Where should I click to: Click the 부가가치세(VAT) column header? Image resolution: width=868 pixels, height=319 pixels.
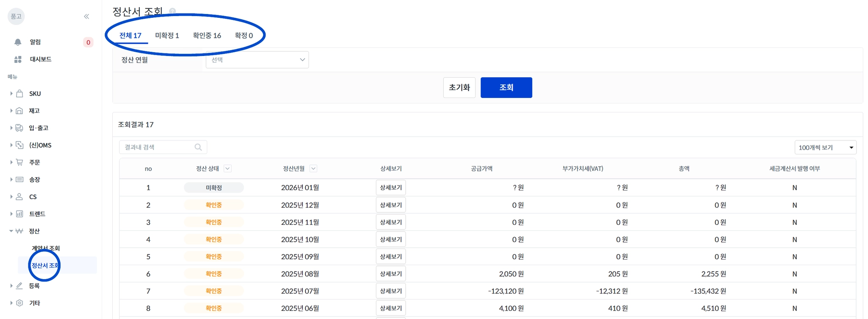[583, 168]
